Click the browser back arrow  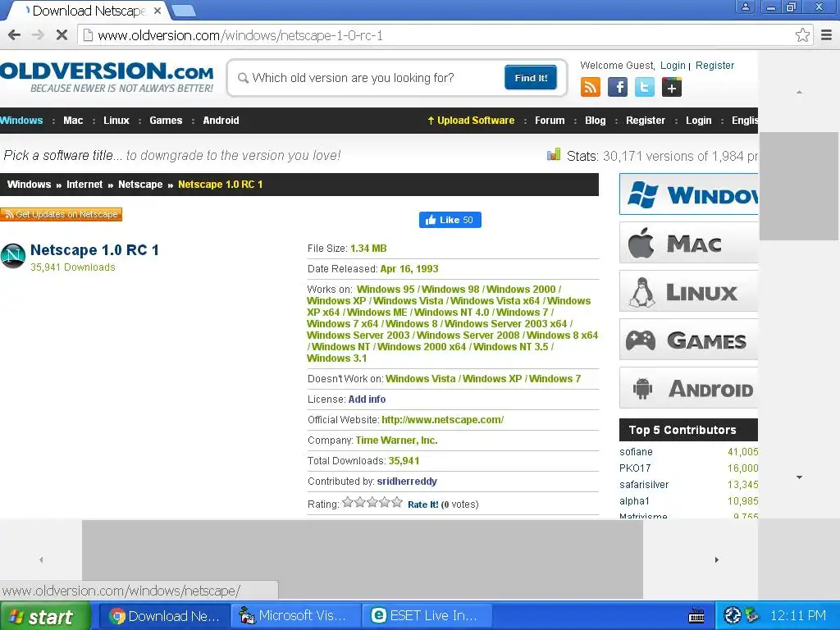tap(15, 35)
